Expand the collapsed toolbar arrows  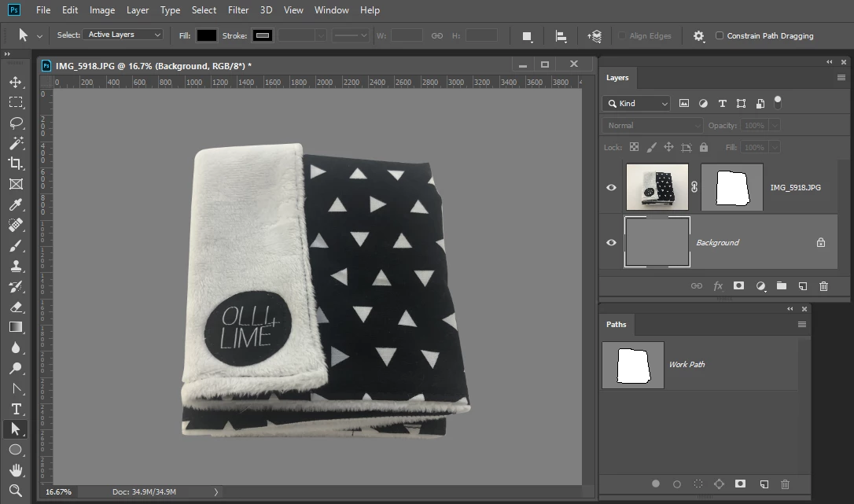point(7,54)
